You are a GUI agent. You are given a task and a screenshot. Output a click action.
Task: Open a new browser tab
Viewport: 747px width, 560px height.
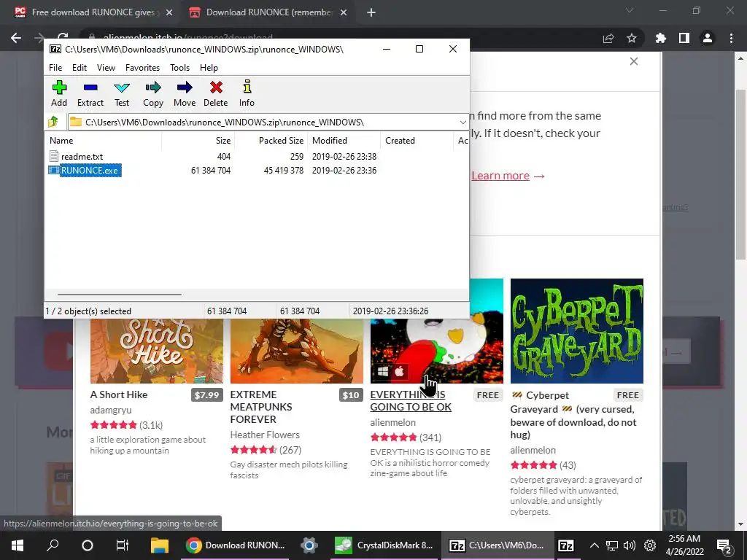coord(371,13)
